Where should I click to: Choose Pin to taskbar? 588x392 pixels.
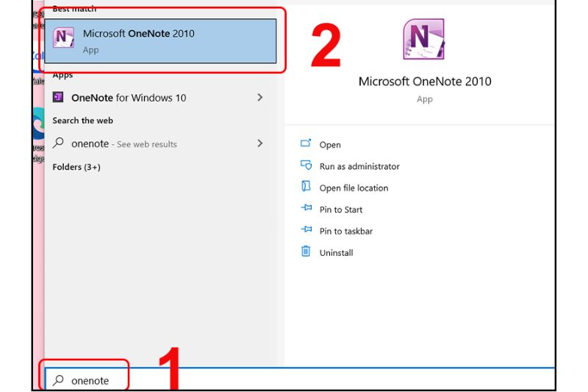click(345, 231)
